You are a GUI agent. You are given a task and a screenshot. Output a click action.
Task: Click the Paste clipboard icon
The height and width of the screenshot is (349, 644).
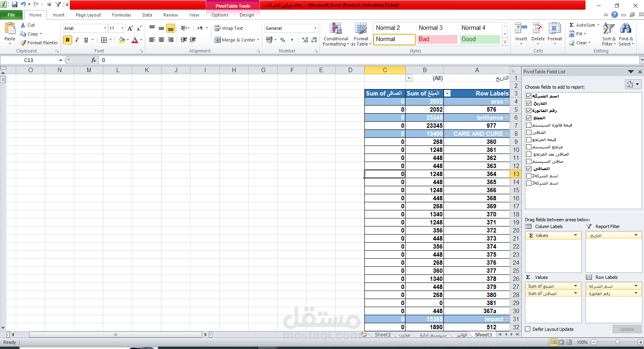[10, 29]
